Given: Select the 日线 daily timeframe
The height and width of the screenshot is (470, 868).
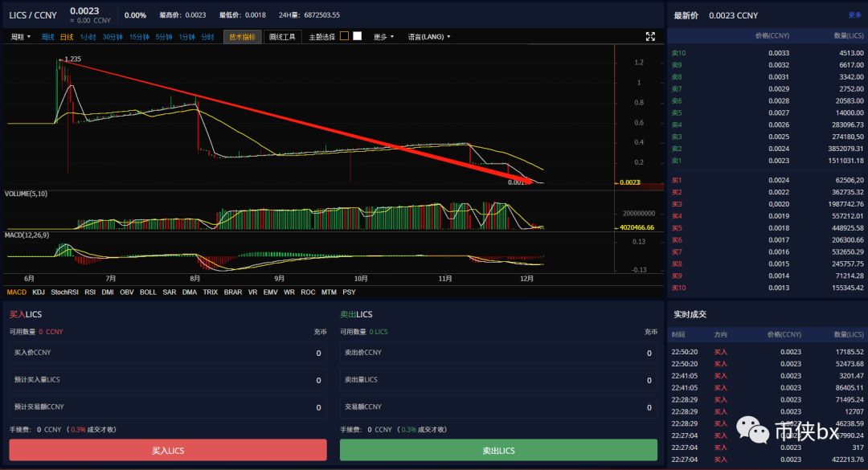Looking at the screenshot, I should point(67,37).
